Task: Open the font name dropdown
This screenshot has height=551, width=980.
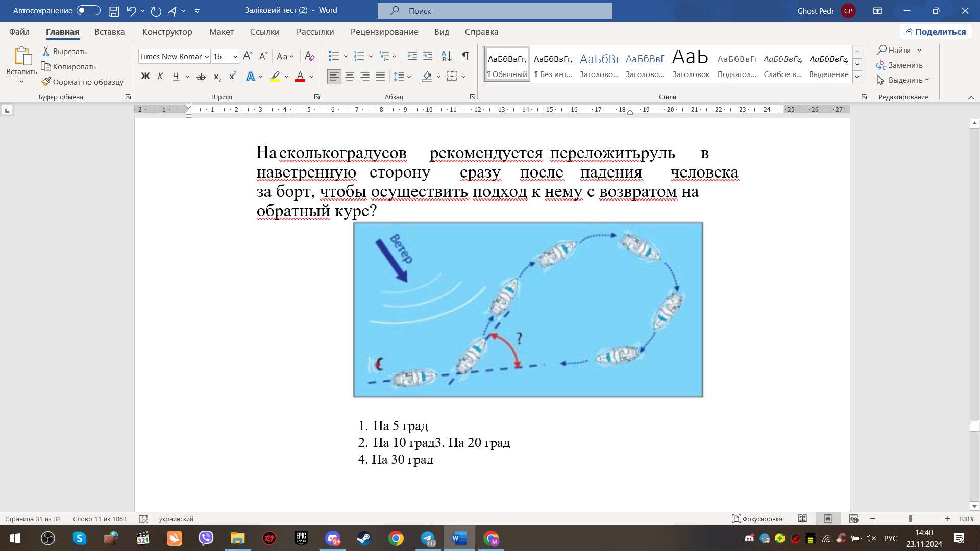Action: tap(207, 57)
